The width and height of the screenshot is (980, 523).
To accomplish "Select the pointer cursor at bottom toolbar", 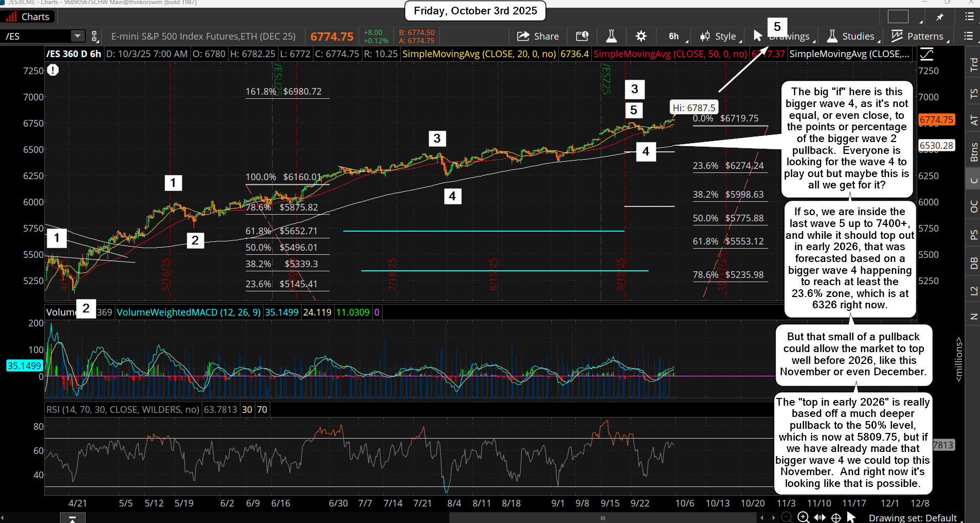I will point(851,517).
